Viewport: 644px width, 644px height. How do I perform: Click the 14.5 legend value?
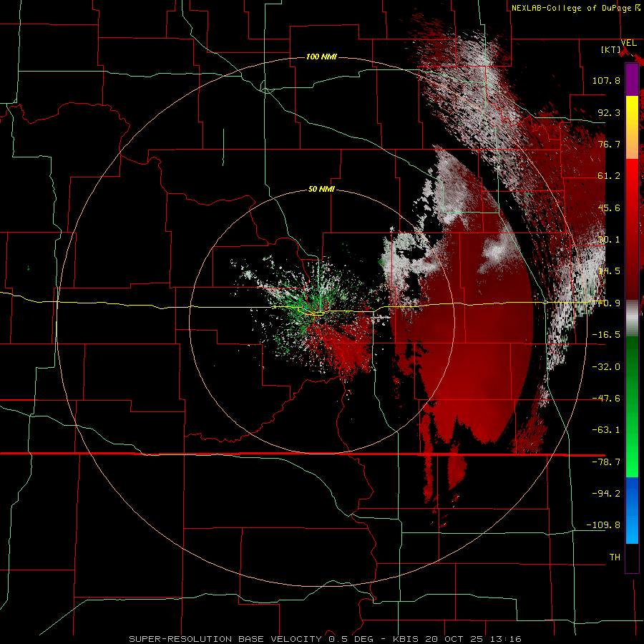(x=609, y=271)
